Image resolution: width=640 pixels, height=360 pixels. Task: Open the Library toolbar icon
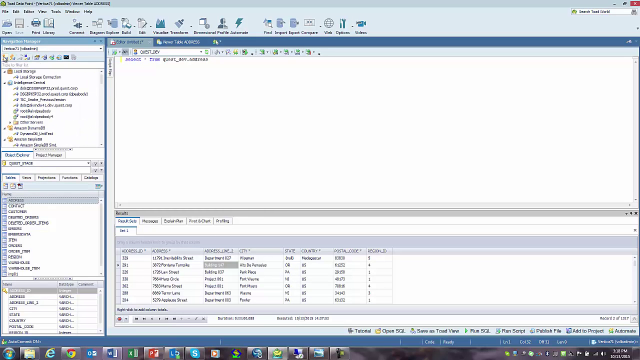(x=49, y=27)
